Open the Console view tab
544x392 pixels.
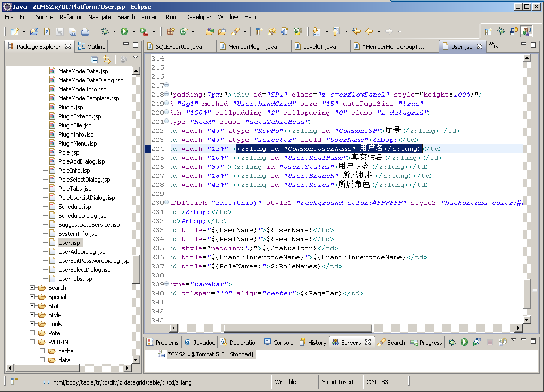283,343
